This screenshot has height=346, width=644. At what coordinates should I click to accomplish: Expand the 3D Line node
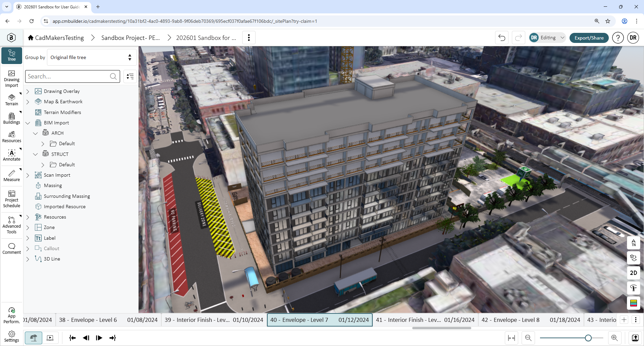[x=28, y=259]
